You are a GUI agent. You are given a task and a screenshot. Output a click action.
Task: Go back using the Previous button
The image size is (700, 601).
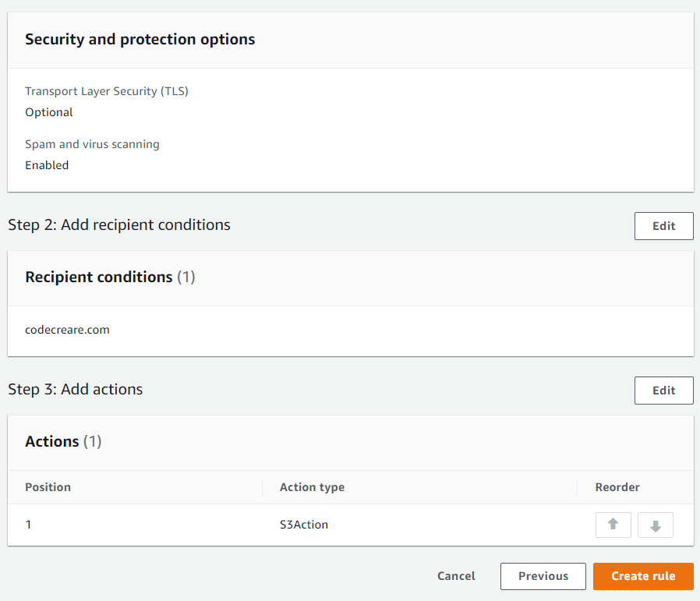[x=543, y=576]
